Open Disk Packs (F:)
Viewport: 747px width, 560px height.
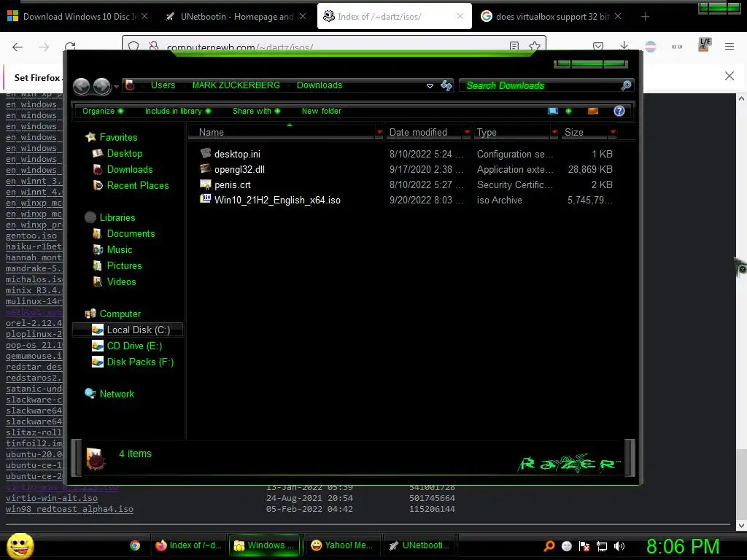pos(140,362)
